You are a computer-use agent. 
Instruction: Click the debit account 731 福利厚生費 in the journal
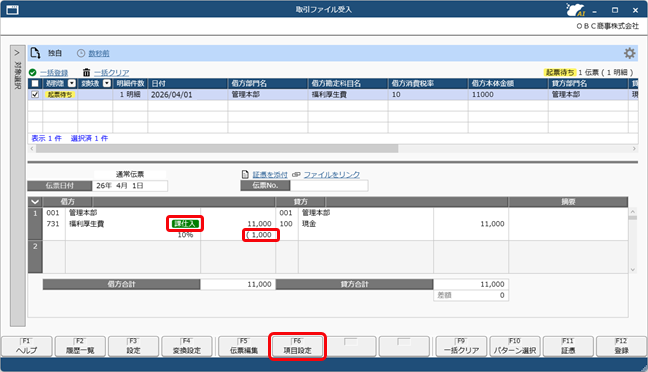point(75,224)
